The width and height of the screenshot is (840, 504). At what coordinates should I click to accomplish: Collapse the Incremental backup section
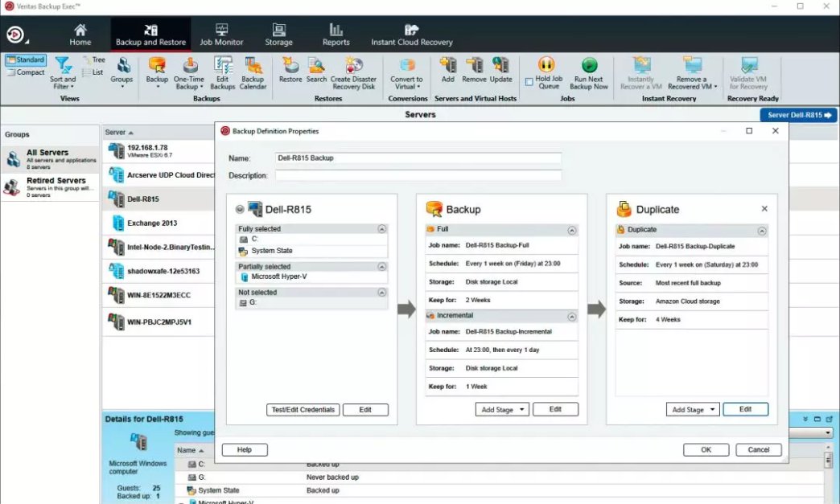pos(571,317)
